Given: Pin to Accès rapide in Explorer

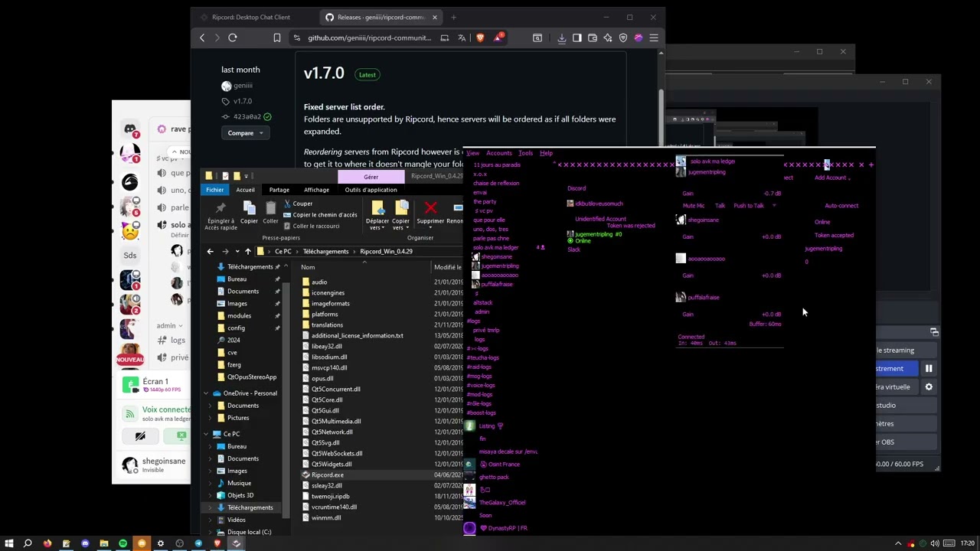Looking at the screenshot, I should (220, 216).
